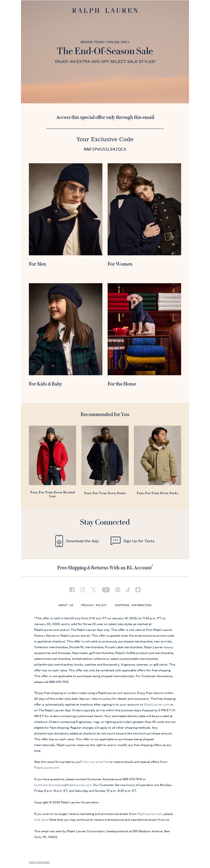Open the Privacy Policy footer link
This screenshot has width=210, height=868.
click(x=94, y=605)
